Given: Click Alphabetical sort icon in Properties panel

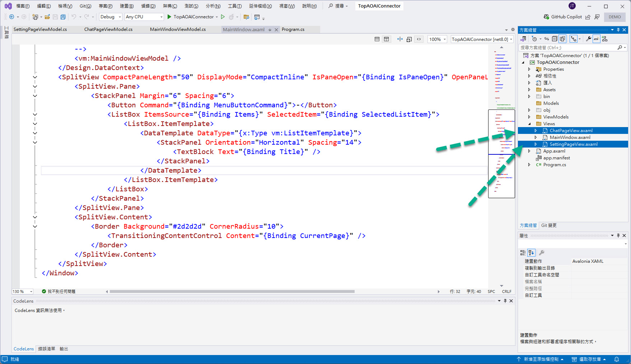Looking at the screenshot, I should pos(532,253).
